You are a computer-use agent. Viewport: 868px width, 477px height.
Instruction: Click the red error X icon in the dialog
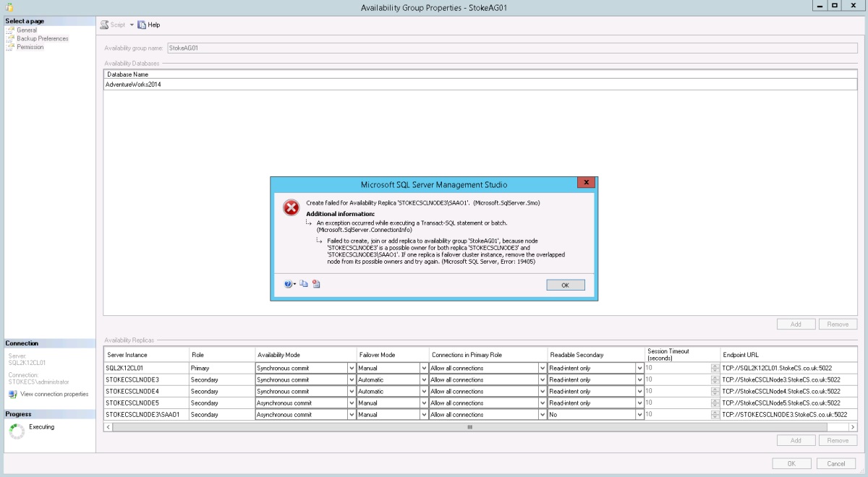click(291, 208)
